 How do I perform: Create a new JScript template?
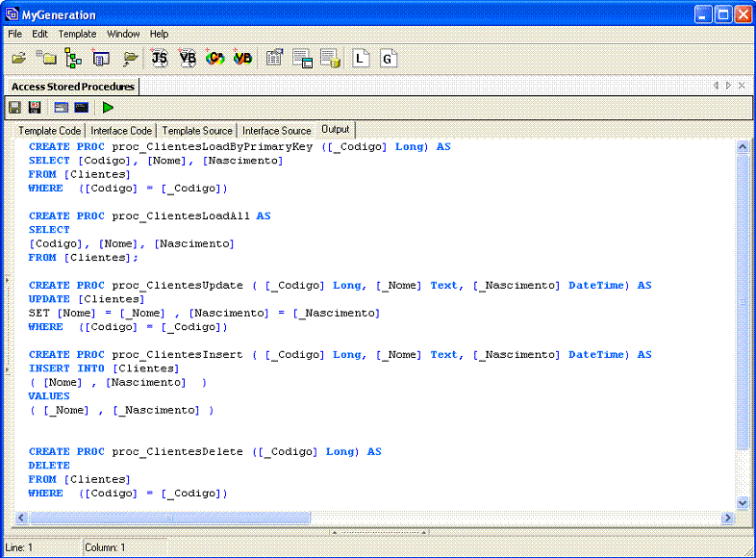(159, 58)
